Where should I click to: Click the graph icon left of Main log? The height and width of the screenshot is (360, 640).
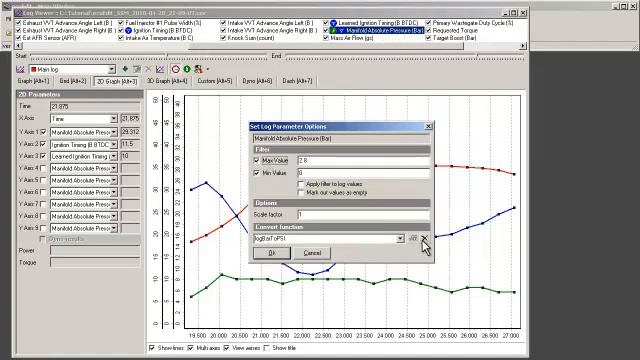[20, 69]
